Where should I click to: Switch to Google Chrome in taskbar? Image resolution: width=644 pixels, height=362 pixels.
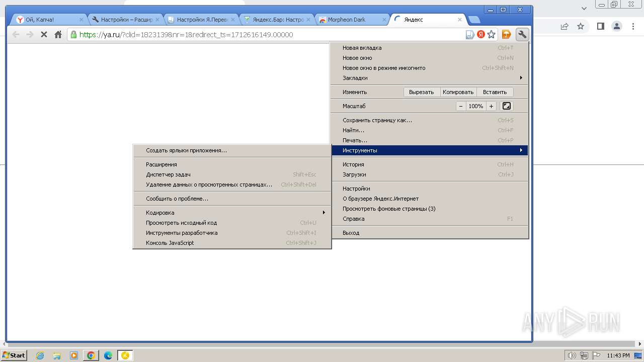tap(91, 355)
